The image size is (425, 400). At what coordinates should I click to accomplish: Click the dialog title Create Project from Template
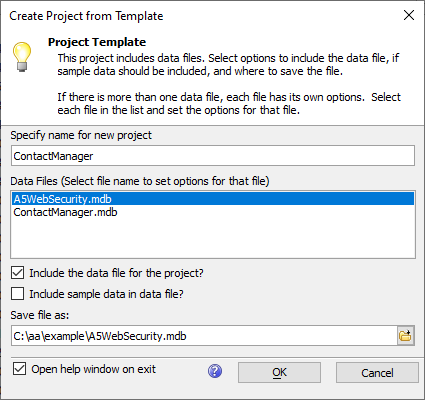[x=86, y=16]
